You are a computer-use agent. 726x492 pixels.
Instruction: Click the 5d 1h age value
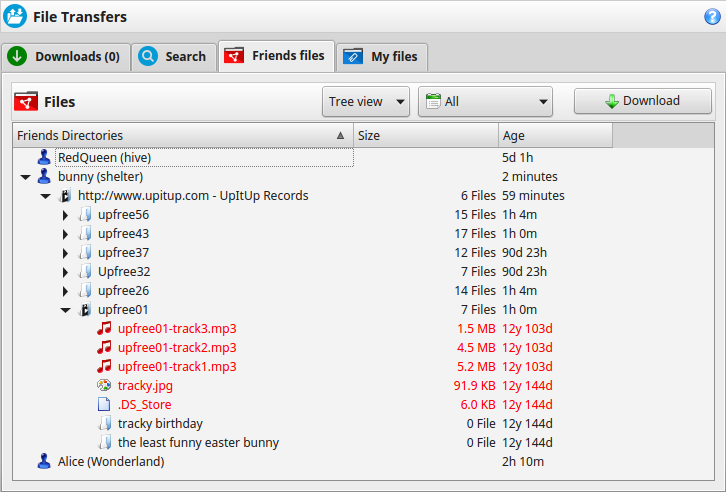point(518,157)
